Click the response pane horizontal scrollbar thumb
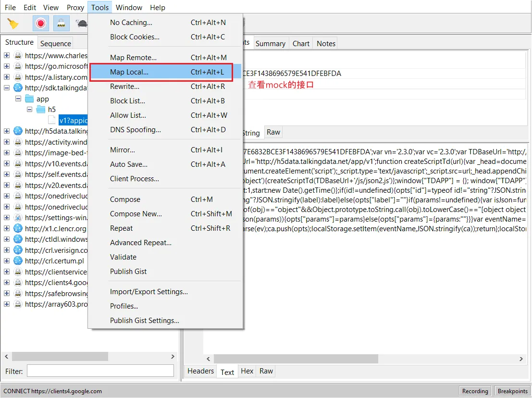The height and width of the screenshot is (398, 532). coord(296,359)
